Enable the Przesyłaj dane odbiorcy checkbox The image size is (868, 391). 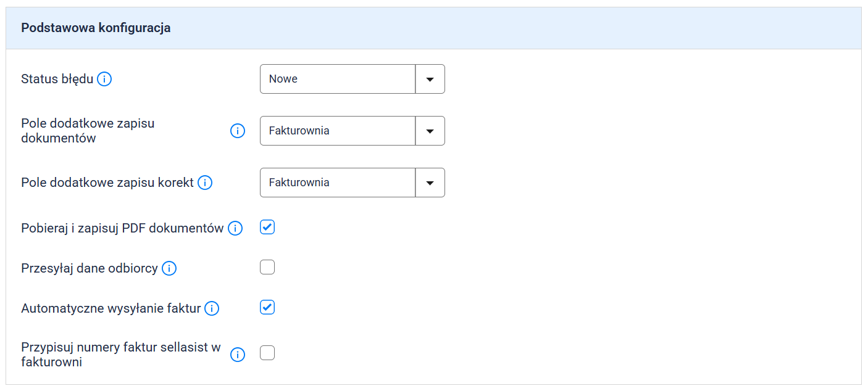coord(267,267)
